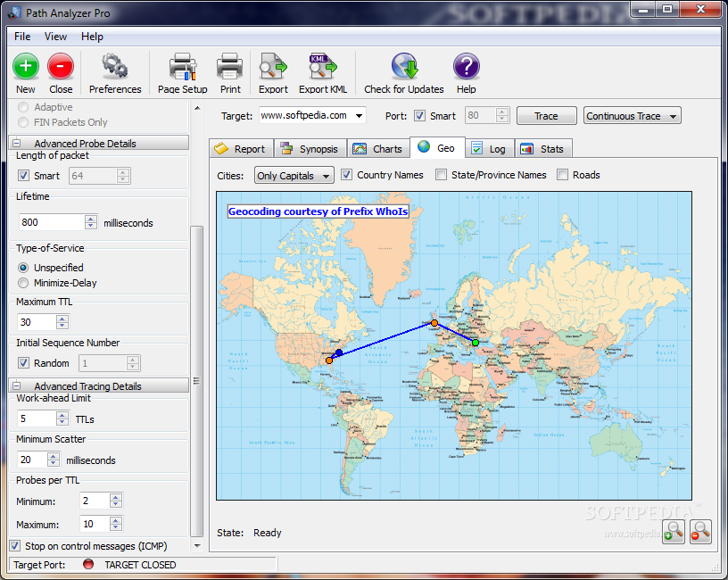Screen dimensions: 728x580
Task: Toggle Length of packet Smart checkbox
Action: 23,176
